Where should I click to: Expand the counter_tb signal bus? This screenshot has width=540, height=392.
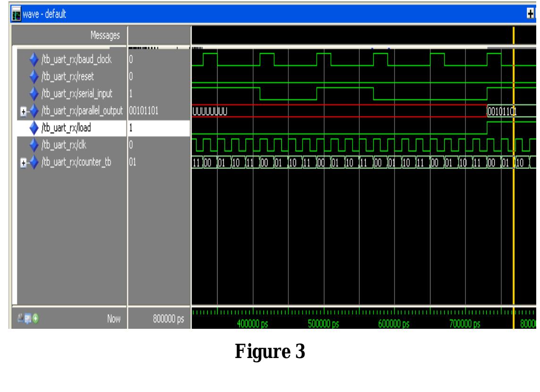click(x=23, y=163)
